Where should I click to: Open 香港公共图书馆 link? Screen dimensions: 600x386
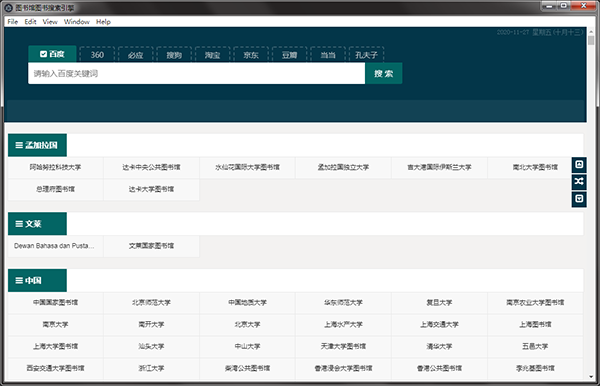[439, 368]
